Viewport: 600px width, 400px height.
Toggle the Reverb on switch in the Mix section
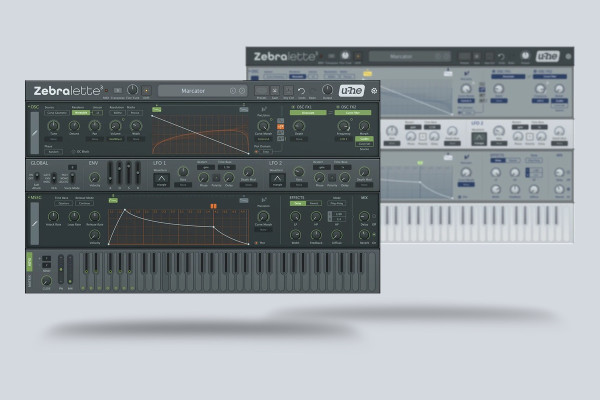tap(374, 234)
